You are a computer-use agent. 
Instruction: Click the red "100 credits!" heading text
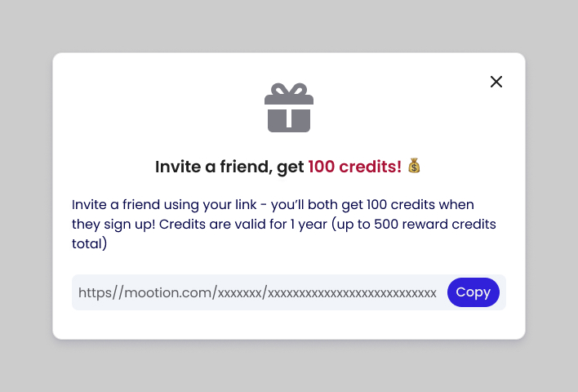pyautogui.click(x=354, y=167)
